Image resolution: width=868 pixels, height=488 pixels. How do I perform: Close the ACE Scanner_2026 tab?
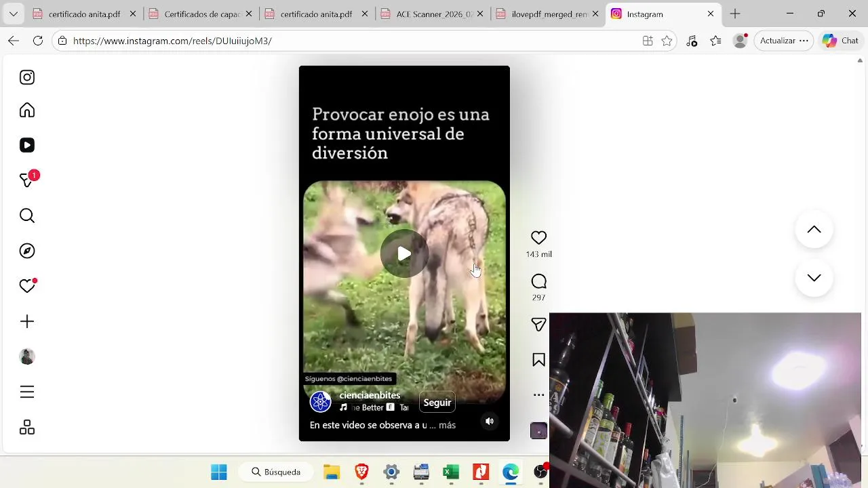481,14
